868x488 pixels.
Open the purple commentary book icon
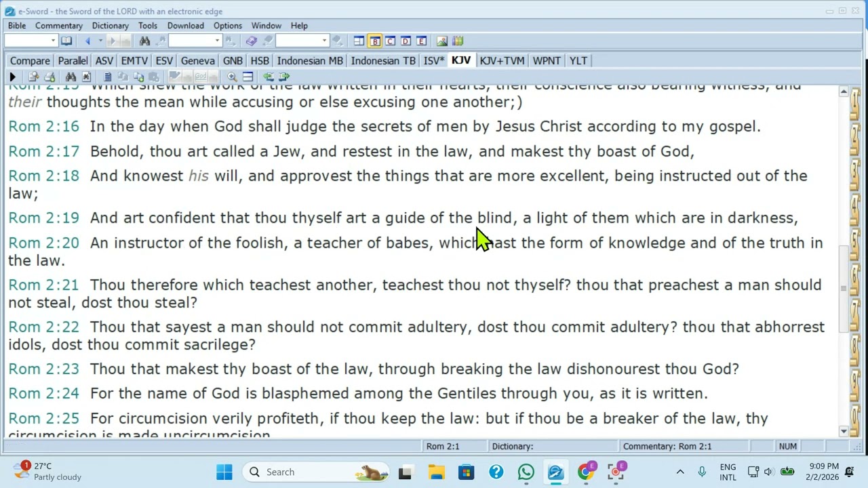tap(252, 41)
